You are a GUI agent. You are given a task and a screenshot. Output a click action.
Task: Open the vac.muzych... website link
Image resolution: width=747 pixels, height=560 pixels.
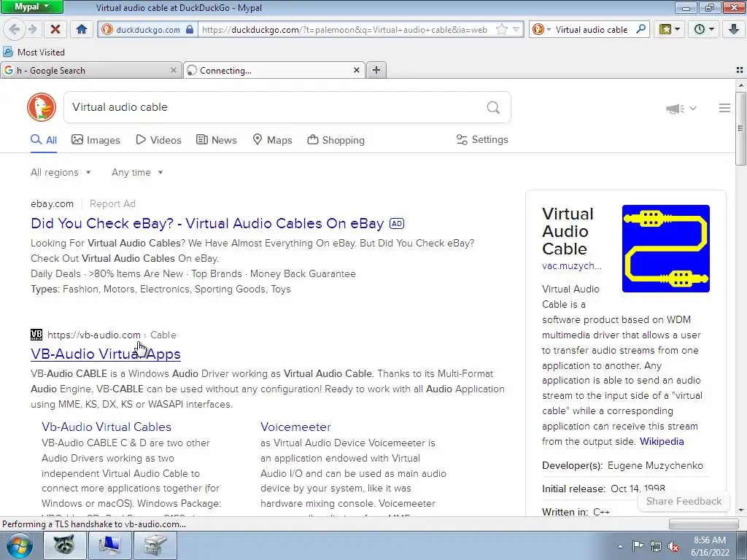(x=572, y=266)
